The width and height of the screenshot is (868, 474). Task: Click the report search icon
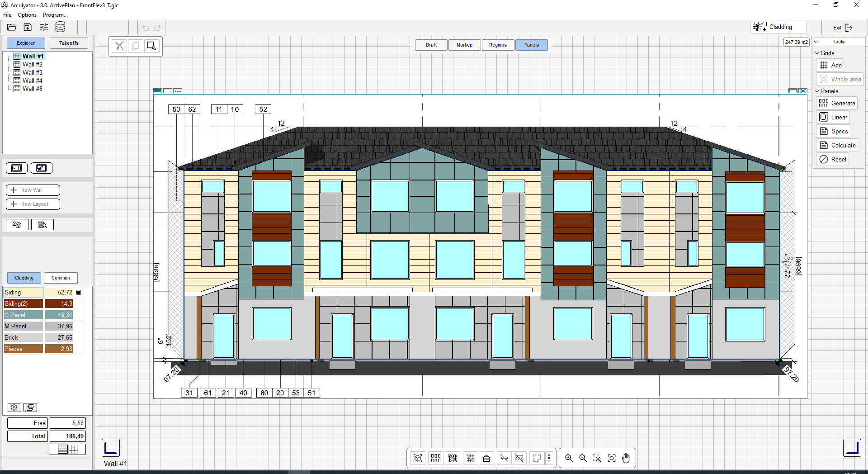click(x=42, y=225)
